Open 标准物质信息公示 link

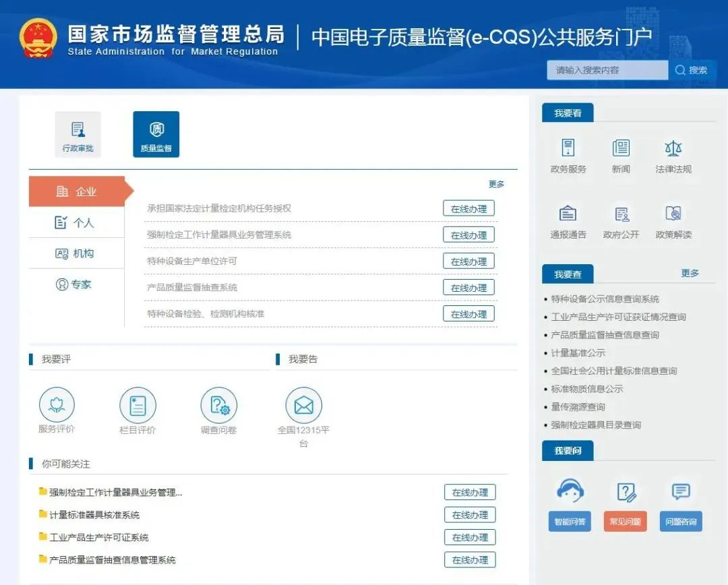pyautogui.click(x=587, y=389)
